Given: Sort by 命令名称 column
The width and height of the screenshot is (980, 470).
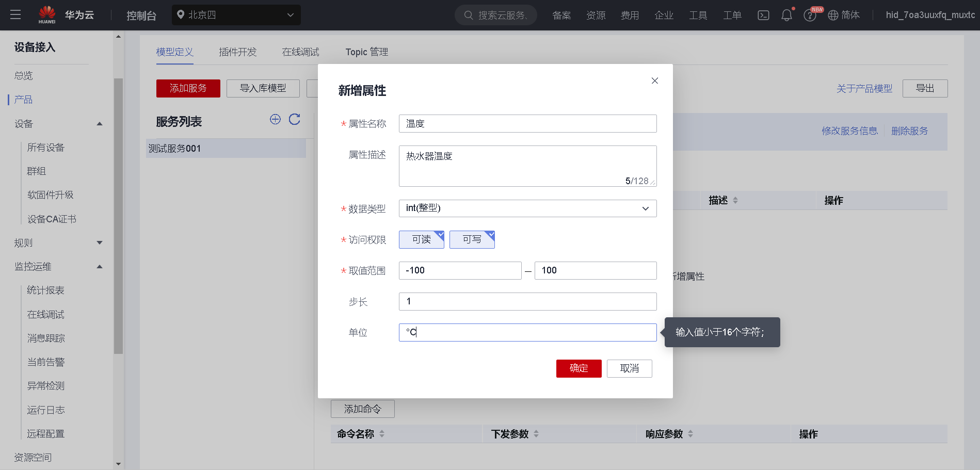Looking at the screenshot, I should [x=382, y=434].
